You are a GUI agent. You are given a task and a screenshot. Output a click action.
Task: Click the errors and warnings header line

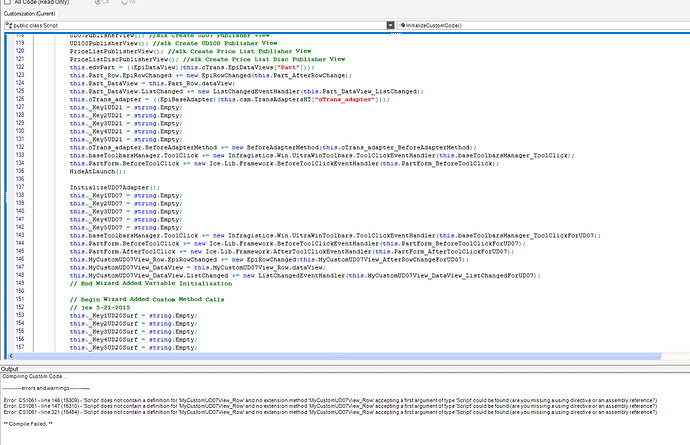pos(46,388)
